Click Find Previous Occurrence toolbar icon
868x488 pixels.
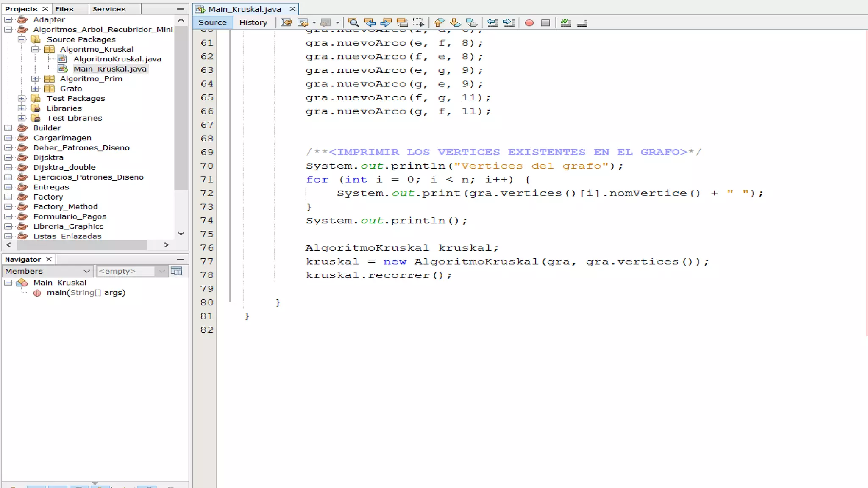point(370,23)
